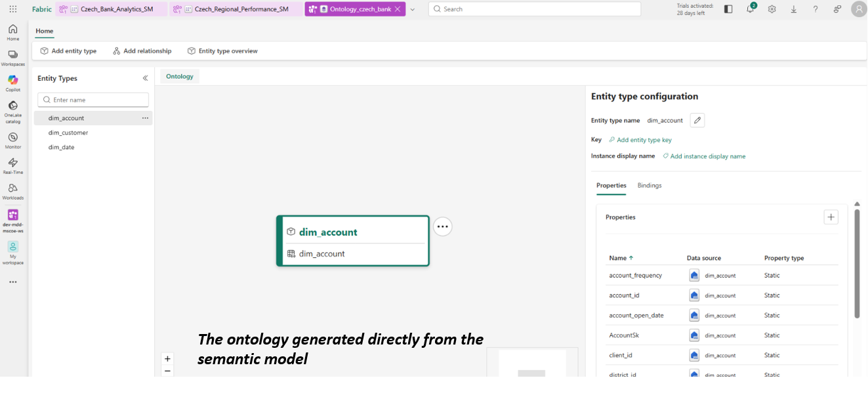
Task: Click pencil icon to edit entity type name
Action: (x=697, y=120)
